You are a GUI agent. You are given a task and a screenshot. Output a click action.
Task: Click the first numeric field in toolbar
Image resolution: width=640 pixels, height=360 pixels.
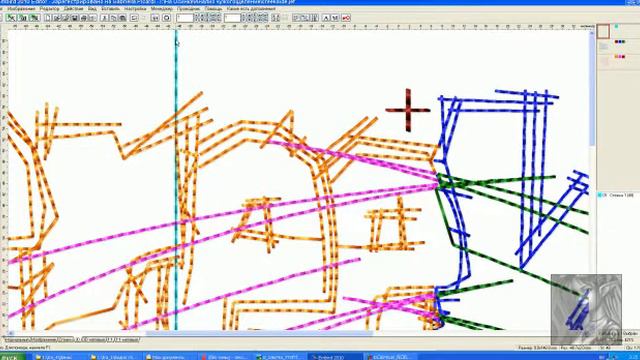[x=185, y=18]
